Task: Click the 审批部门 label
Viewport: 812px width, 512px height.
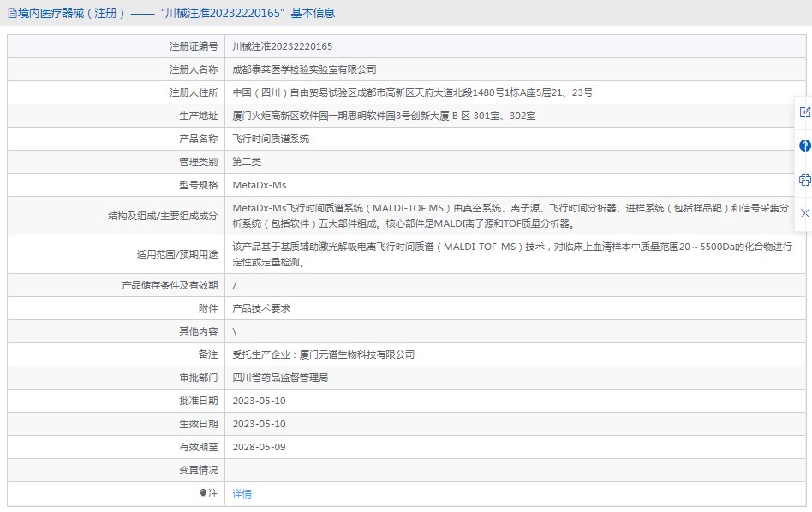Action: pyautogui.click(x=199, y=378)
